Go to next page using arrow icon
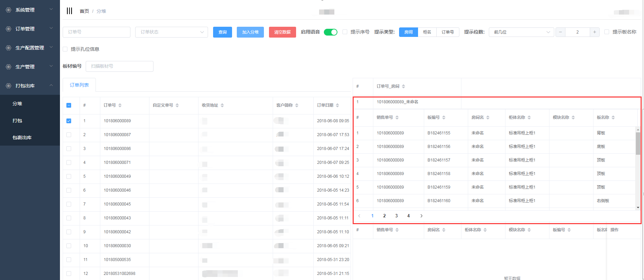Screen dimensions: 644x280 (x=421, y=216)
